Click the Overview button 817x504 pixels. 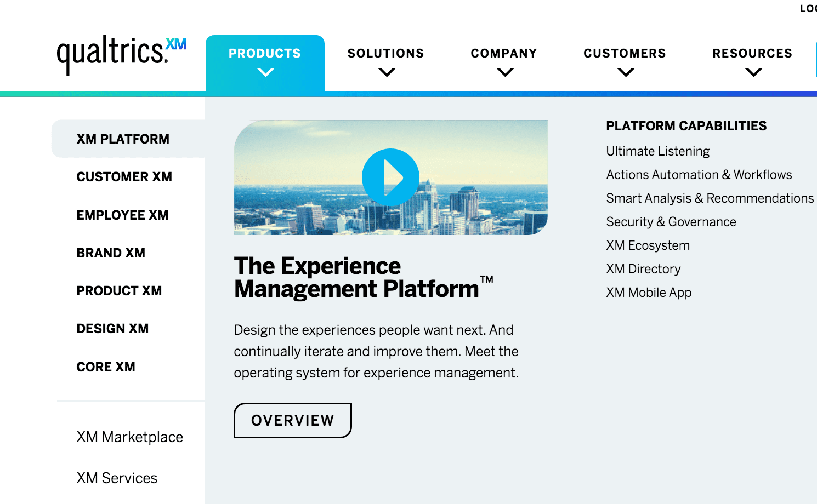pos(293,420)
